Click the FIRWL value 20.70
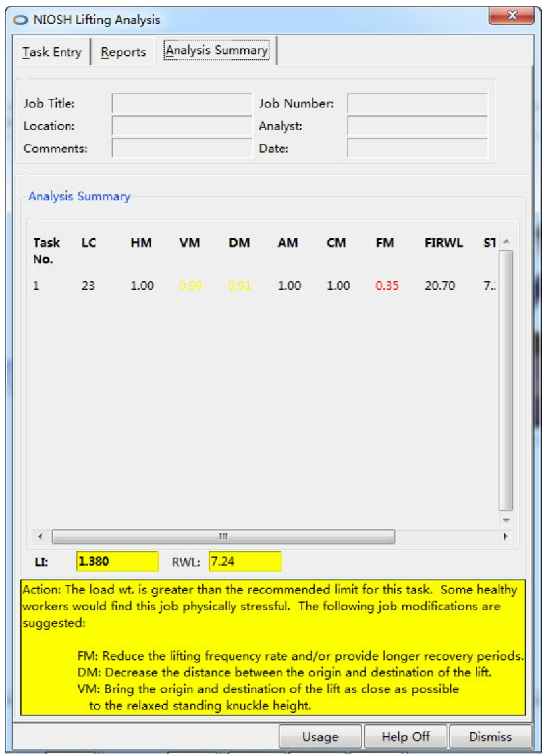The width and height of the screenshot is (544, 756). click(x=440, y=285)
